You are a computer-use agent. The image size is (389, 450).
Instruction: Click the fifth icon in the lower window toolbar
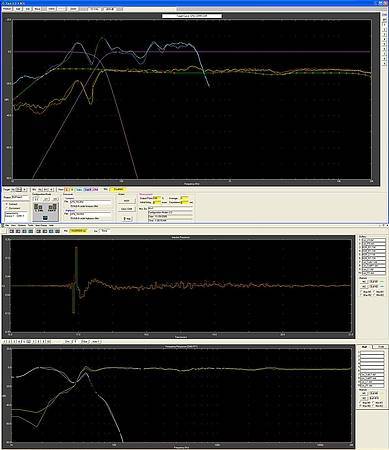pyautogui.click(x=38, y=231)
